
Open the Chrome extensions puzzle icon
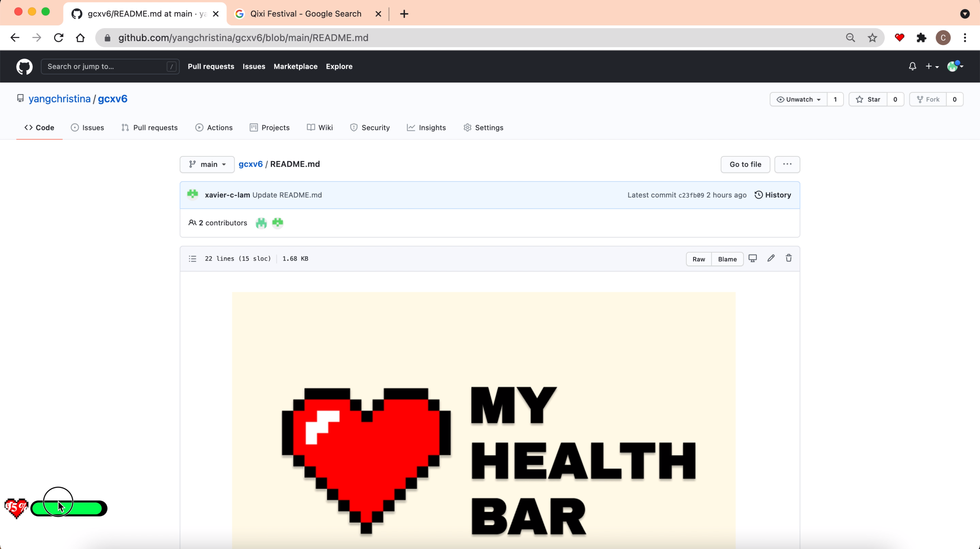point(921,38)
